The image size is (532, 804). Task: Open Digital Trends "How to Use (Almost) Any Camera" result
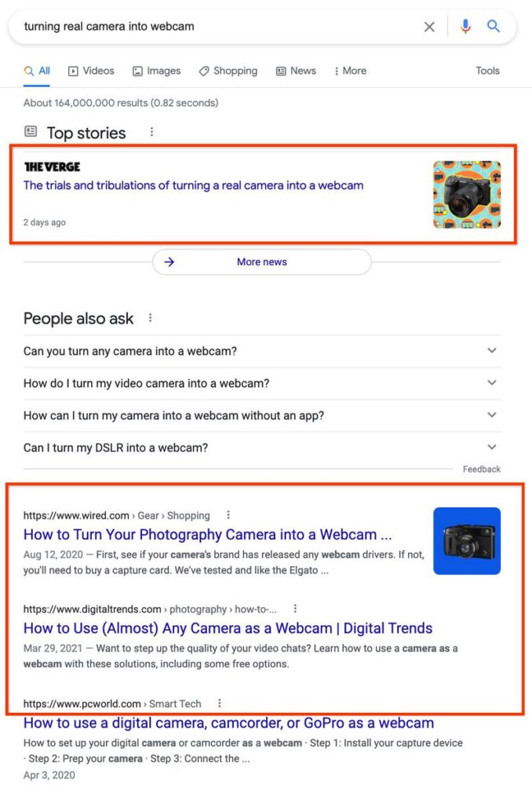click(228, 628)
